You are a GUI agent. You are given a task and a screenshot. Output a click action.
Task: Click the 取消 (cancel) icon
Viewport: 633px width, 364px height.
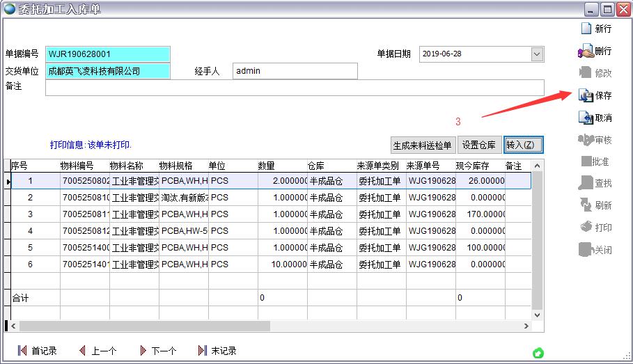(586, 118)
